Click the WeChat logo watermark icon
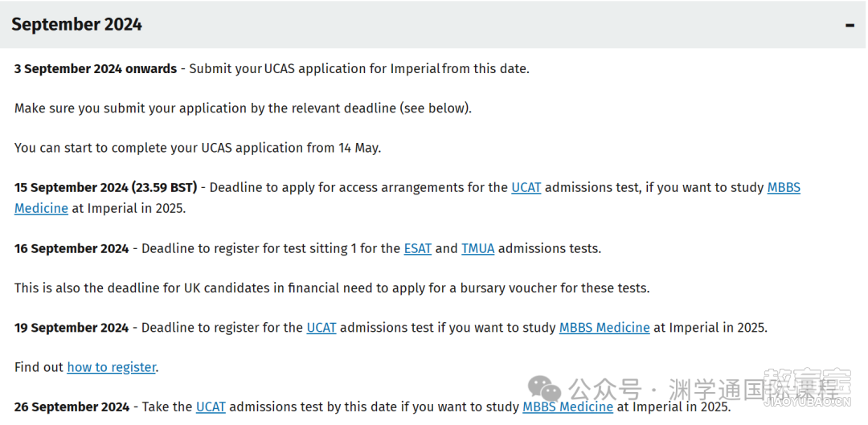Image resolution: width=868 pixels, height=425 pixels. click(543, 389)
